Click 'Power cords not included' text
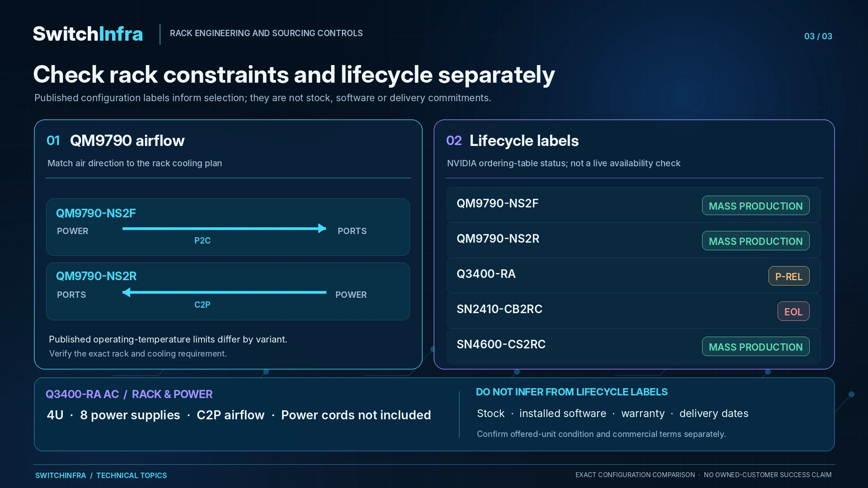 click(356, 415)
